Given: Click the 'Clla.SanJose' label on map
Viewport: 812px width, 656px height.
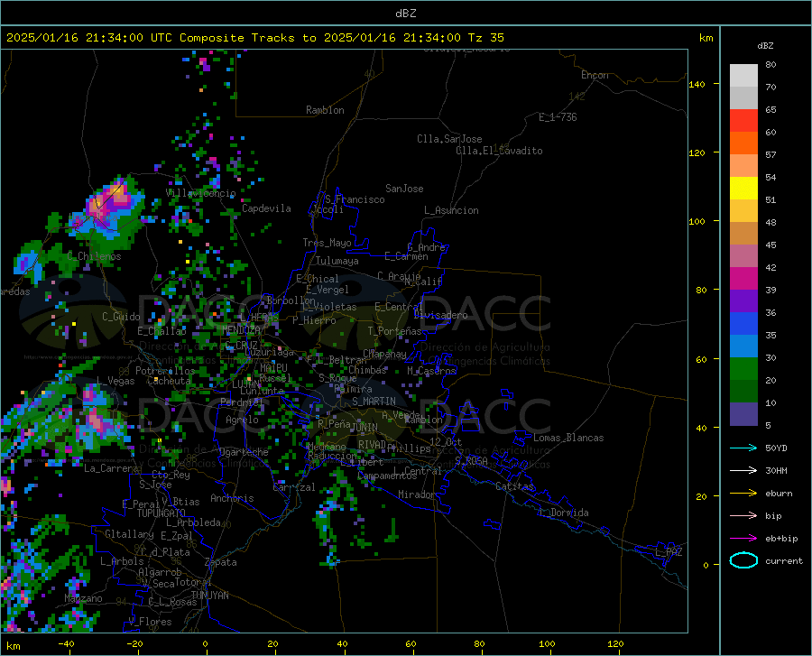Looking at the screenshot, I should click(x=449, y=139).
